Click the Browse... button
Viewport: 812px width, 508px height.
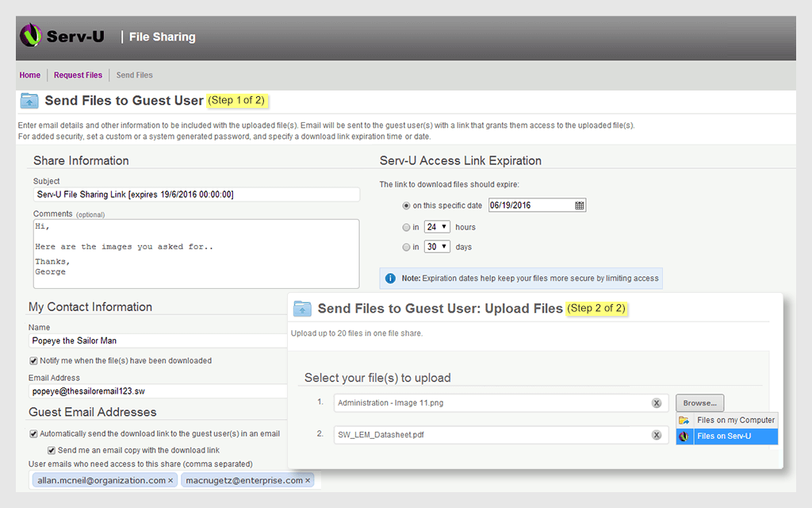pos(699,403)
